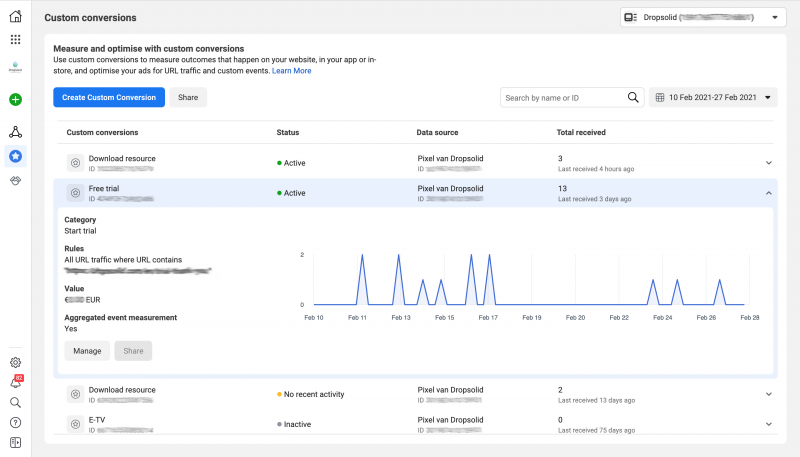Click the Free trial row icon
800x457 pixels.
76,193
